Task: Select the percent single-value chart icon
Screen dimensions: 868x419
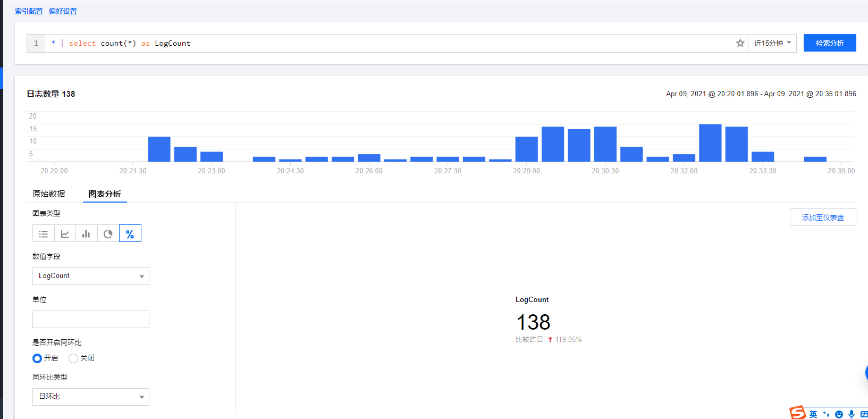Action: click(x=130, y=233)
